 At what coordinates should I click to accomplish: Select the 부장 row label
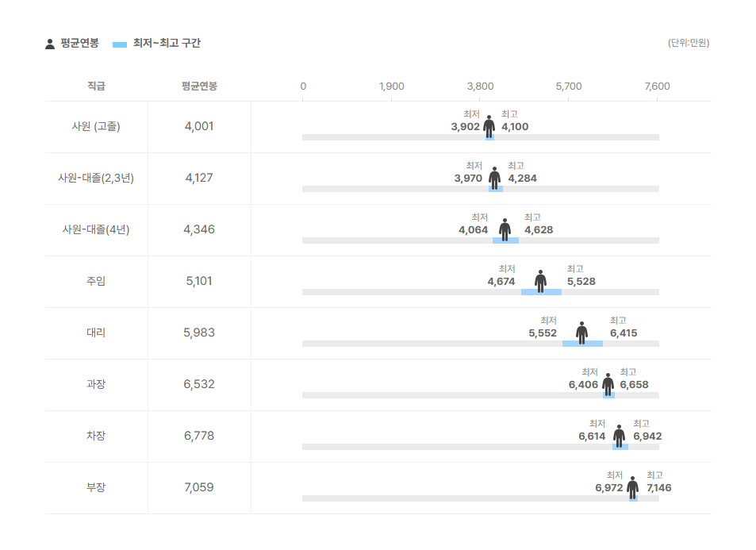point(96,487)
